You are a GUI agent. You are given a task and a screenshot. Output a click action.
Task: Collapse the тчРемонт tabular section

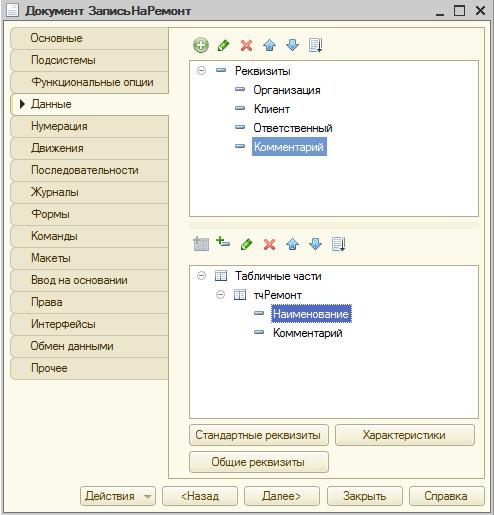tap(220, 295)
